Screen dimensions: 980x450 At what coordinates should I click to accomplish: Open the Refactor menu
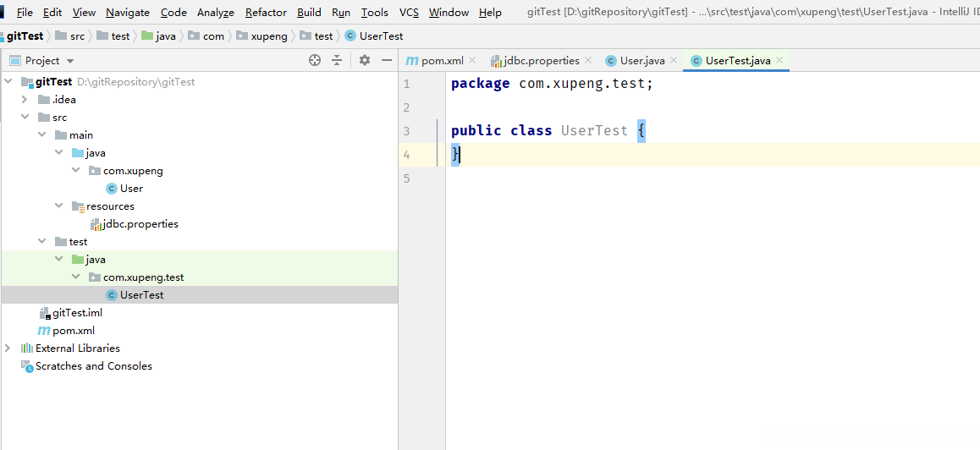[266, 13]
